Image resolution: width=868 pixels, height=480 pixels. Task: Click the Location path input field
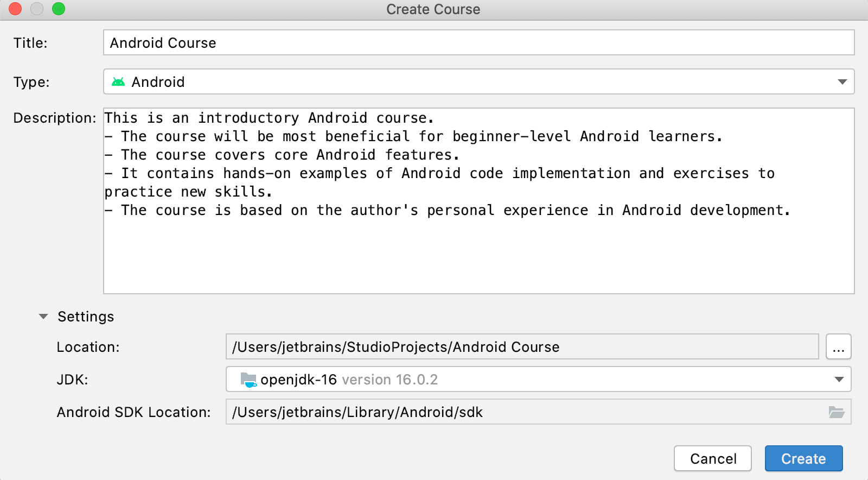(x=522, y=347)
